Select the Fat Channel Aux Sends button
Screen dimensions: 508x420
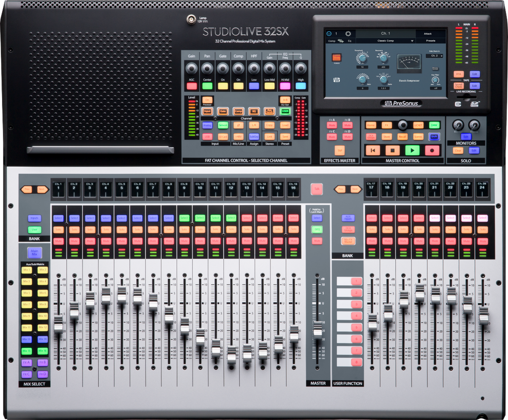pos(269,111)
